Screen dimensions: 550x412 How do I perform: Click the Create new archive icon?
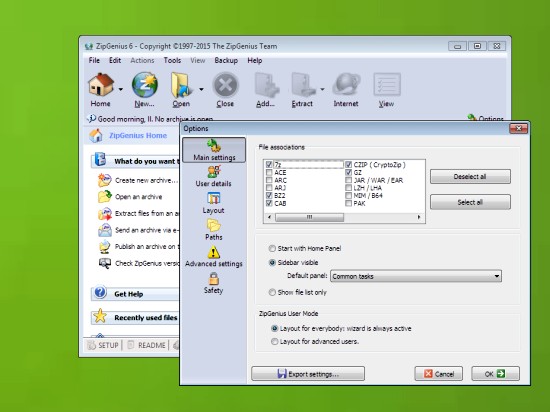tap(105, 180)
